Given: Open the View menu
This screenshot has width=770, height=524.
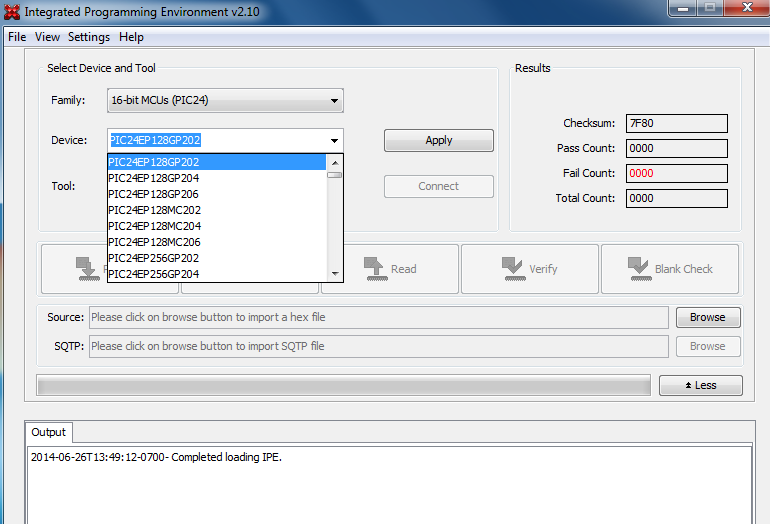Looking at the screenshot, I should (x=47, y=37).
